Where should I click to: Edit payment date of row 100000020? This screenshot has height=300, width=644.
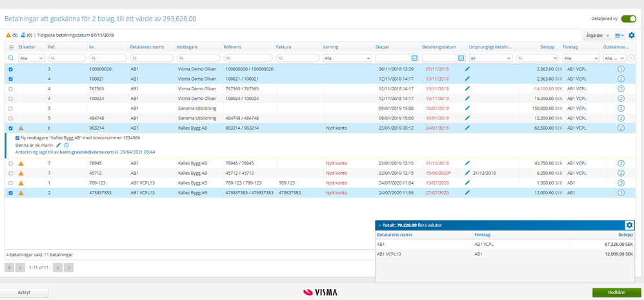(x=467, y=69)
